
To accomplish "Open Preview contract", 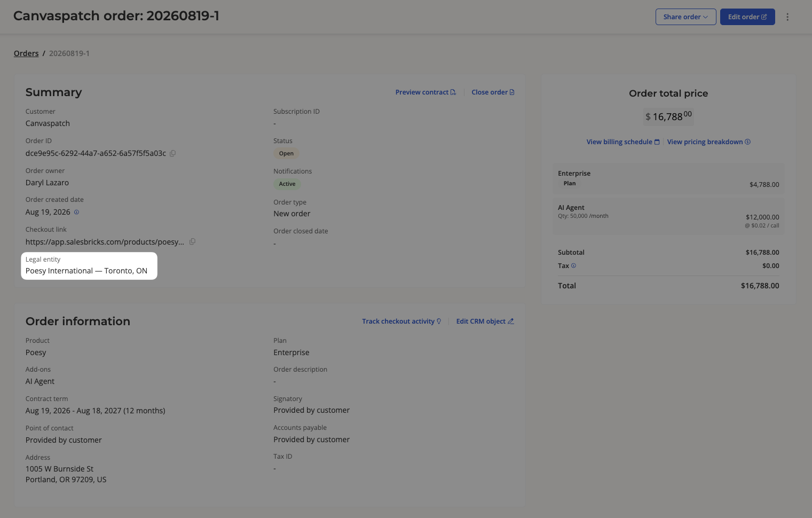I will [425, 92].
